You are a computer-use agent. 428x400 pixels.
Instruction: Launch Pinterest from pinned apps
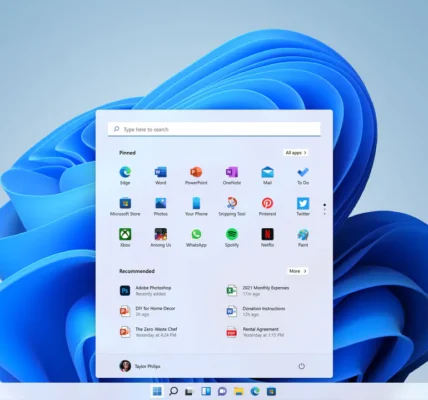267,207
